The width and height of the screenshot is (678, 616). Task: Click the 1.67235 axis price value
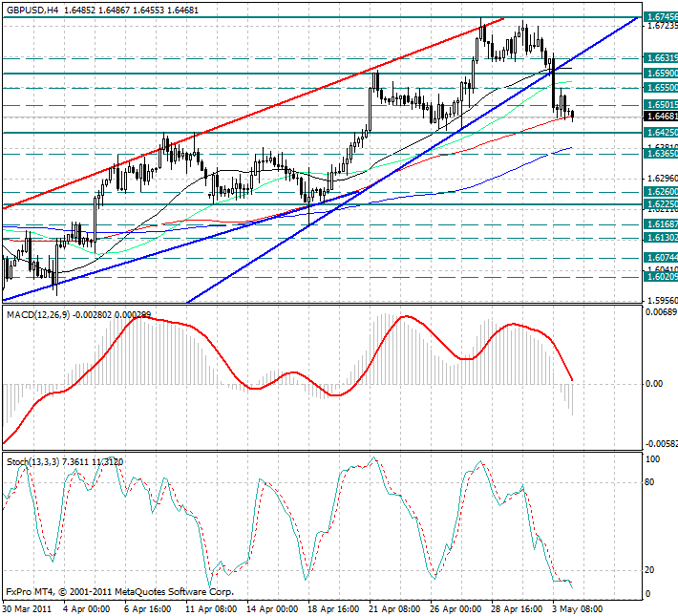tap(663, 26)
